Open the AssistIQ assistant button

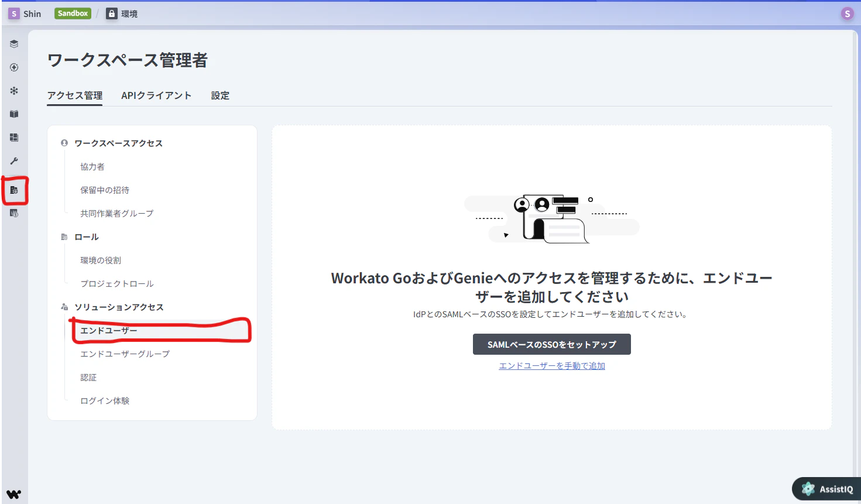coord(828,489)
